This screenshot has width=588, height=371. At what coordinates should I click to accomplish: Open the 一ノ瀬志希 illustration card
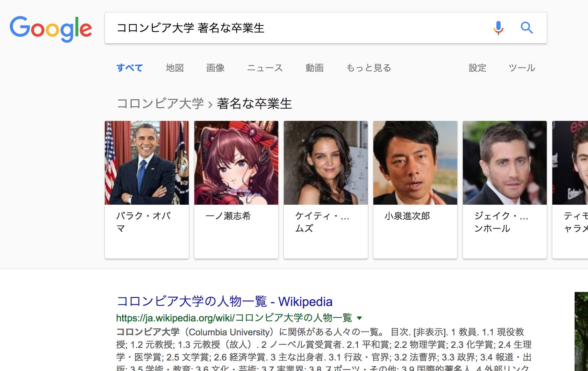tap(236, 190)
